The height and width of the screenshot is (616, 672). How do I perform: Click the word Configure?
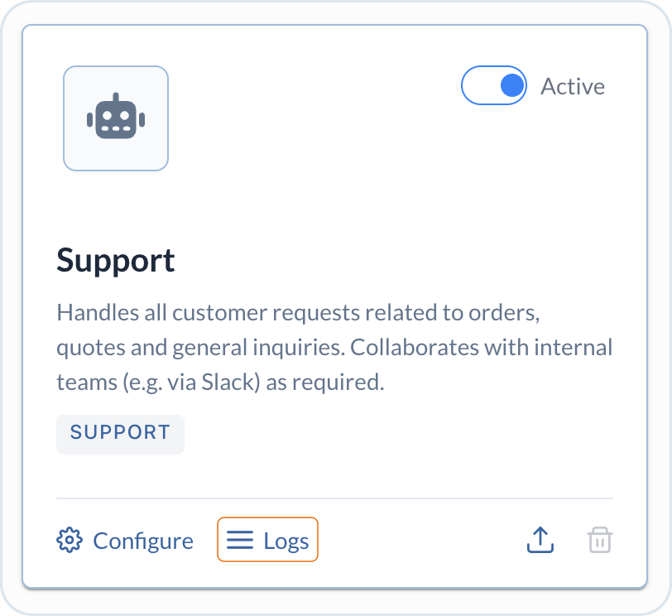pyautogui.click(x=143, y=541)
